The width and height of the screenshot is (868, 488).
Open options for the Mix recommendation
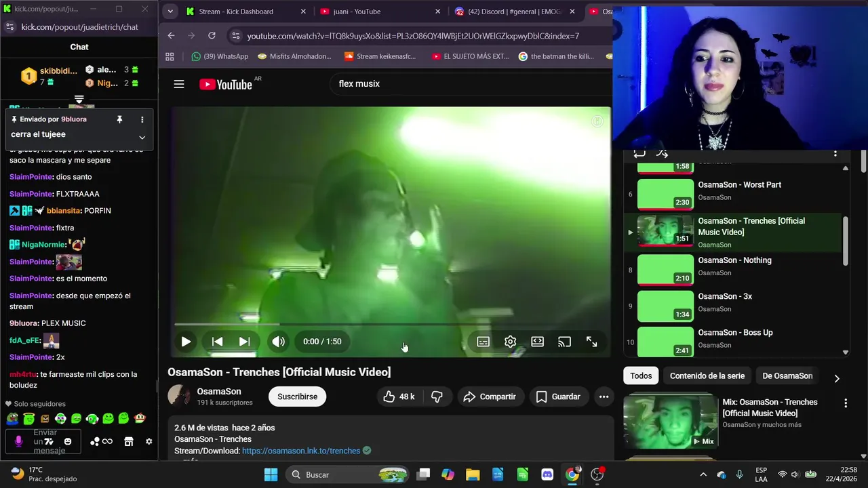[x=846, y=403]
